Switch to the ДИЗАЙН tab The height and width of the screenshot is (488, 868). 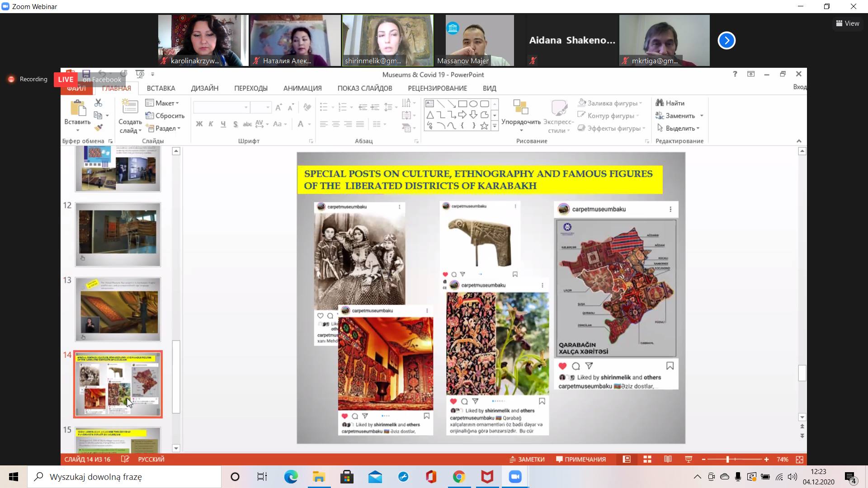pyautogui.click(x=204, y=88)
